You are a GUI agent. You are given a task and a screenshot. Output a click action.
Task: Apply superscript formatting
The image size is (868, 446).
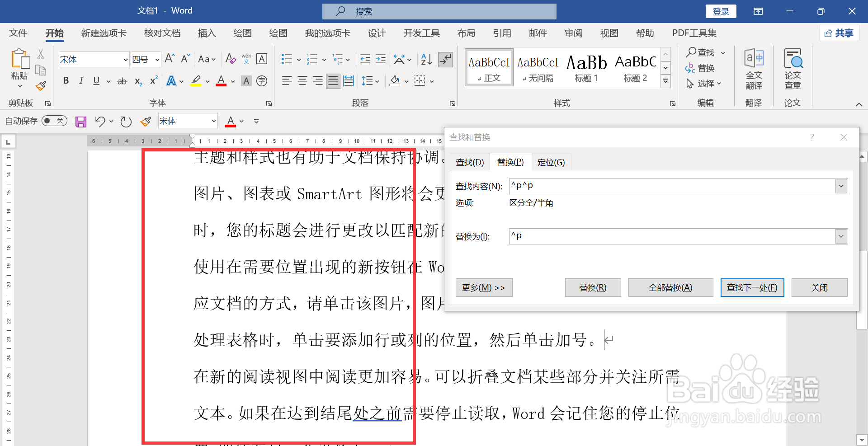pos(154,80)
